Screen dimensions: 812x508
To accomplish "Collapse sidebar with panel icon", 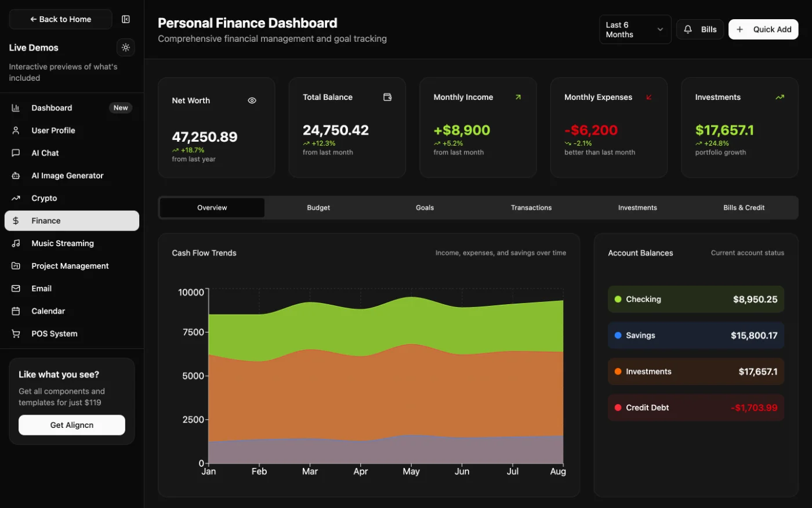I will 126,19.
